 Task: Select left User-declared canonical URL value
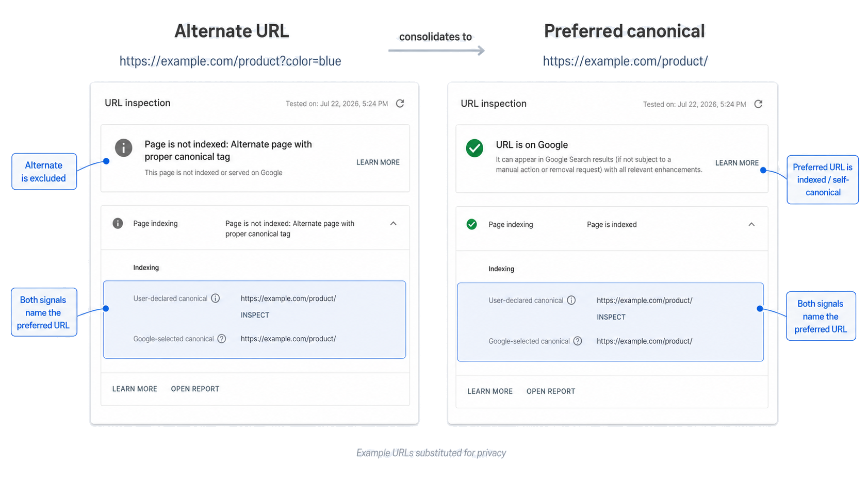point(288,298)
